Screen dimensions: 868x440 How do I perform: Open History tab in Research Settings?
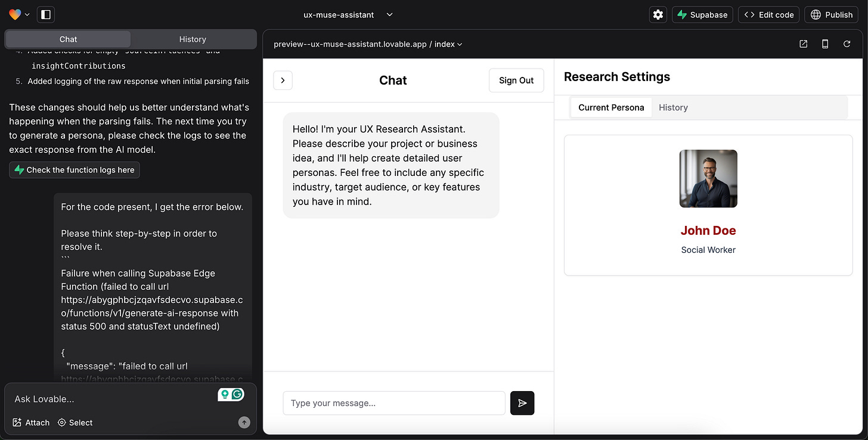click(x=673, y=107)
